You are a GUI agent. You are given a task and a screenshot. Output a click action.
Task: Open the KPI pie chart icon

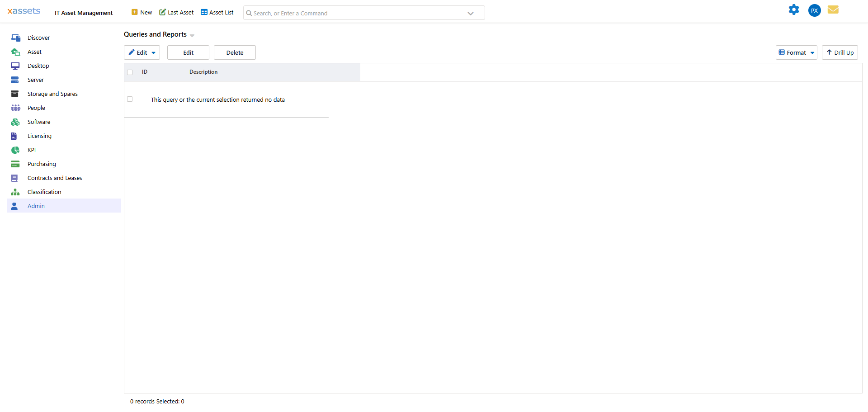(x=16, y=150)
